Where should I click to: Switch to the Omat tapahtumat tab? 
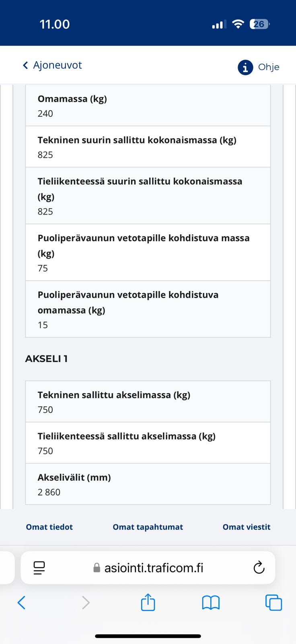point(148,526)
